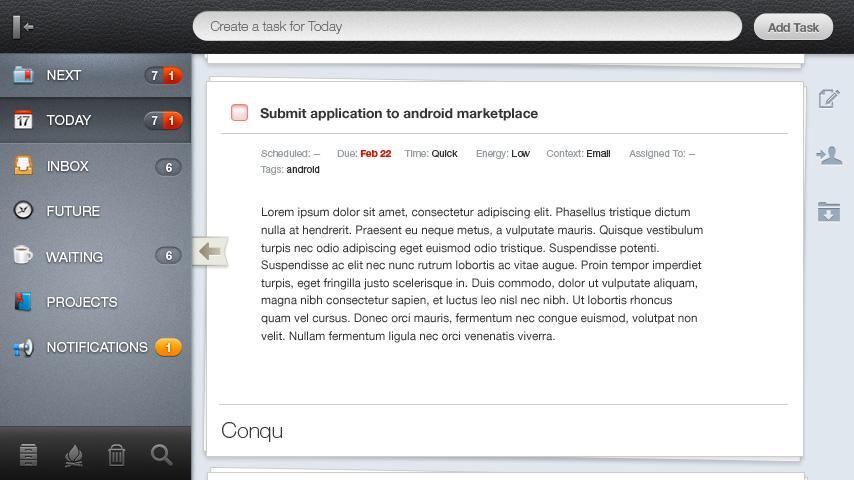Select the Today view in sidebar
This screenshot has width=854, height=480.
68,120
